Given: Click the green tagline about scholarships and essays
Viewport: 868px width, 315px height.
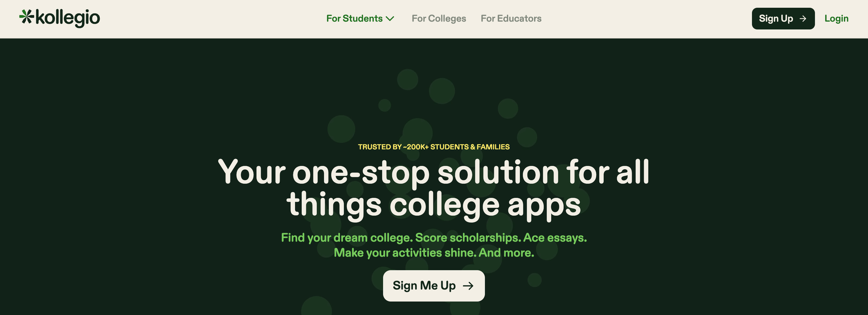Looking at the screenshot, I should (x=434, y=245).
